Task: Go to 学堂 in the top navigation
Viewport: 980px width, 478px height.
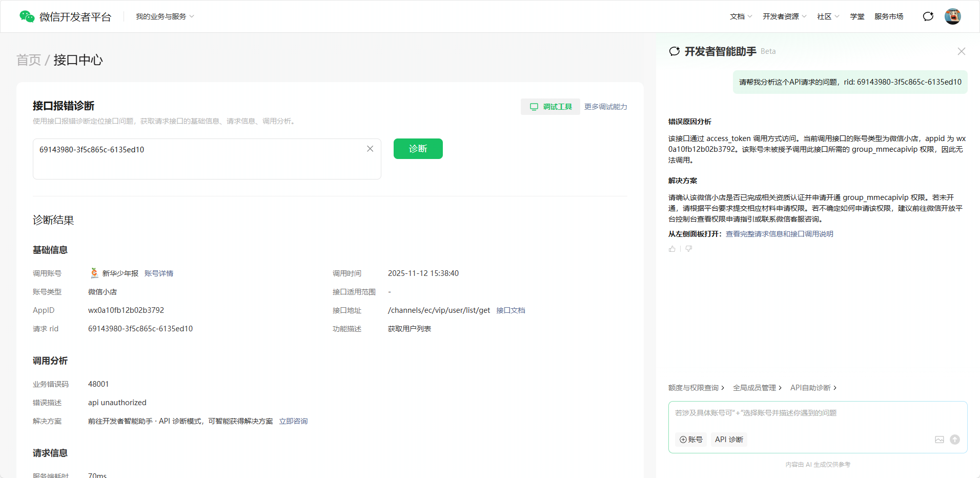Action: (857, 16)
